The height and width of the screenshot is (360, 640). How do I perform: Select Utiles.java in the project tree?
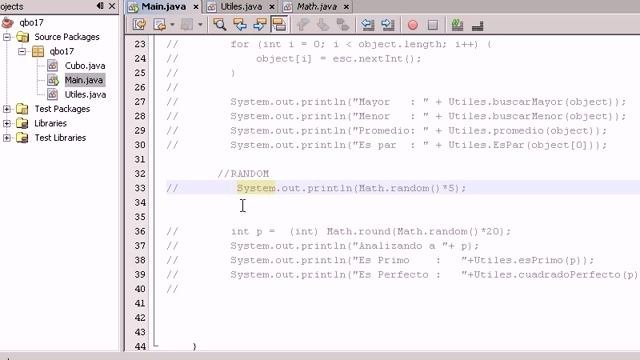85,95
